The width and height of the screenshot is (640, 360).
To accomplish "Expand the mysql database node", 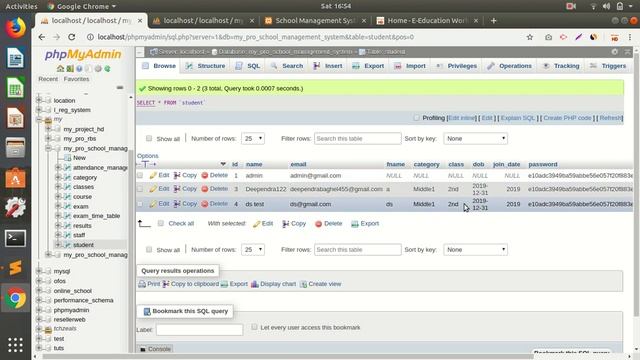I will point(39,271).
